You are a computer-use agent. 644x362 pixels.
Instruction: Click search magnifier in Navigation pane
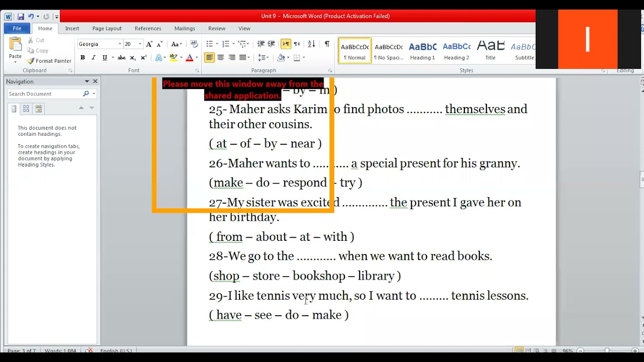point(86,94)
